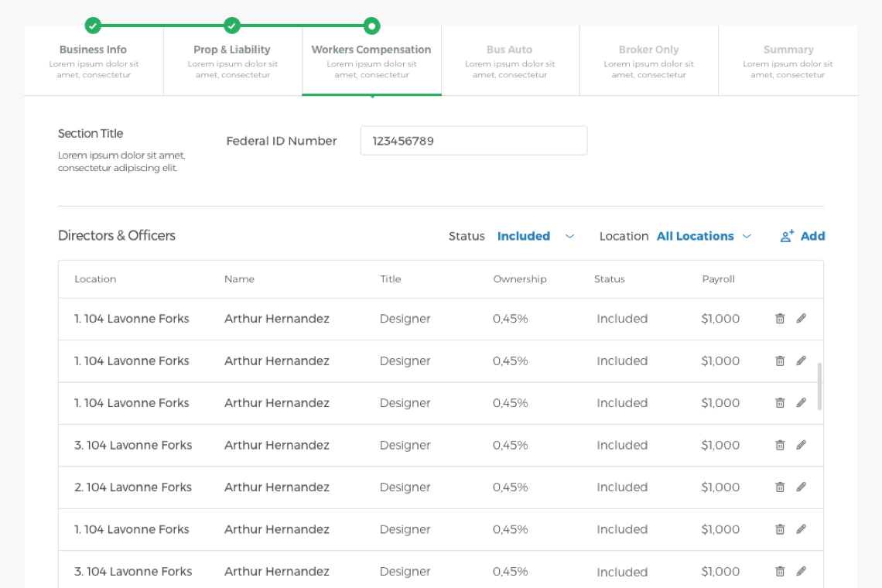Click the pencil icon in the third table row
This screenshot has height=588, width=882.
[802, 403]
